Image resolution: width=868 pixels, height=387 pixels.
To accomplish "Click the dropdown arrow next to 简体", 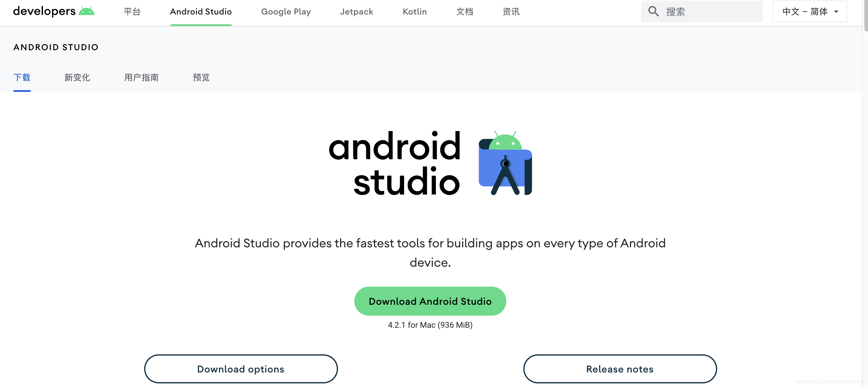I will pyautogui.click(x=836, y=12).
